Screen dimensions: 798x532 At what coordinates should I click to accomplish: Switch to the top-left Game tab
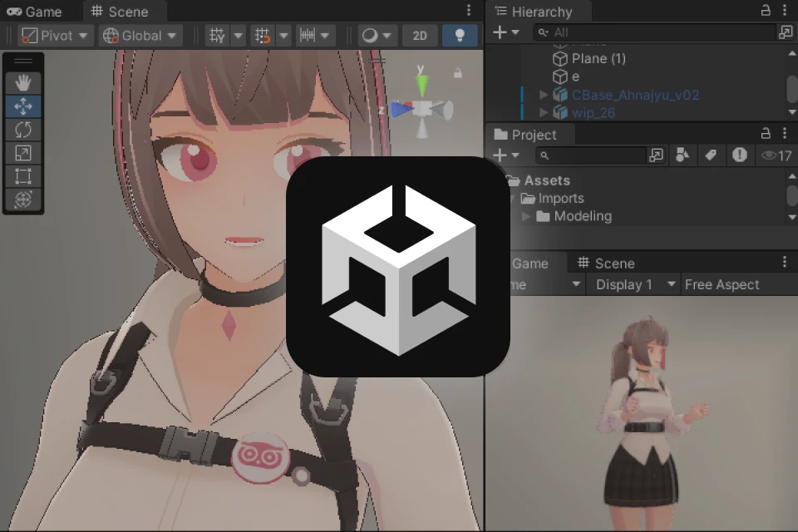click(35, 11)
